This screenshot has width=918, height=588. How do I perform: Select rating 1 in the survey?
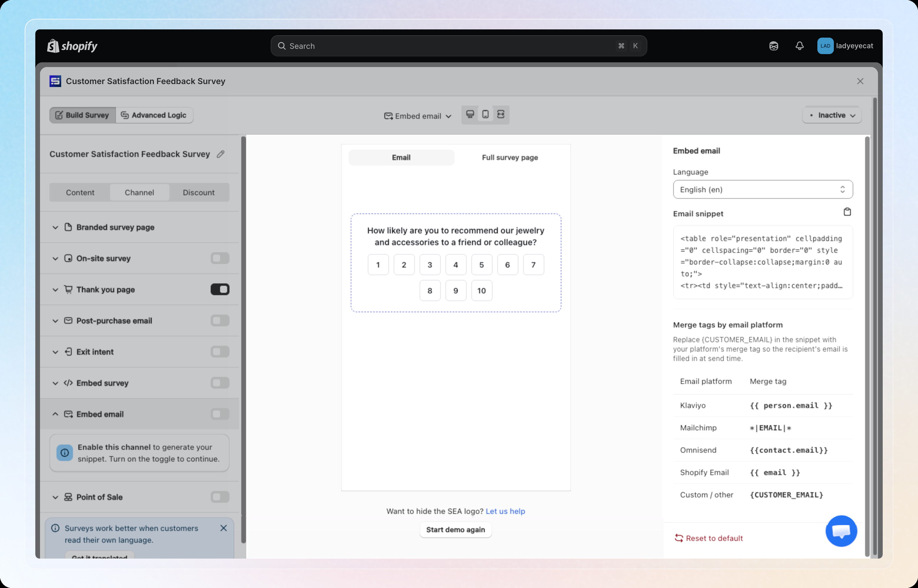pos(378,265)
